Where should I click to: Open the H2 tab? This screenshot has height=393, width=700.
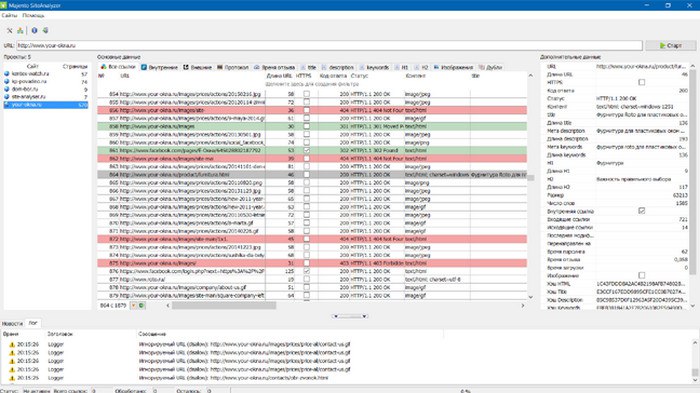pyautogui.click(x=421, y=67)
